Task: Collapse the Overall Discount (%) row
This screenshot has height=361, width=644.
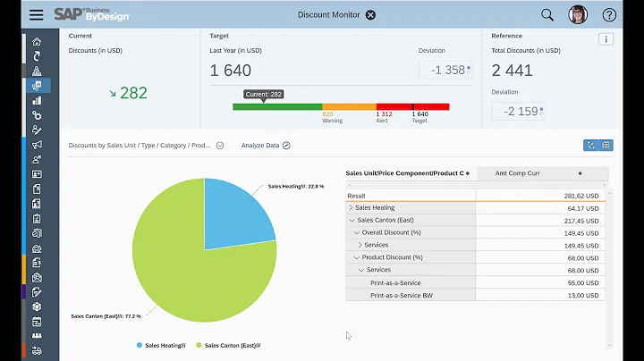Action: [357, 232]
